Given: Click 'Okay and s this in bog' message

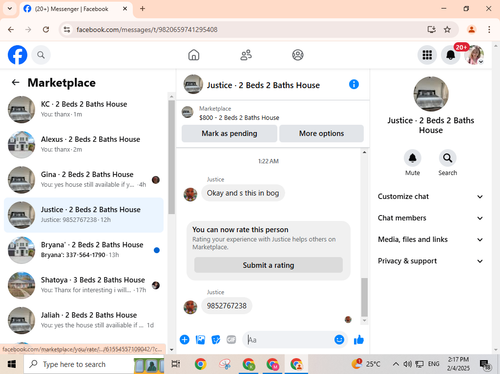Looking at the screenshot, I should [x=243, y=193].
